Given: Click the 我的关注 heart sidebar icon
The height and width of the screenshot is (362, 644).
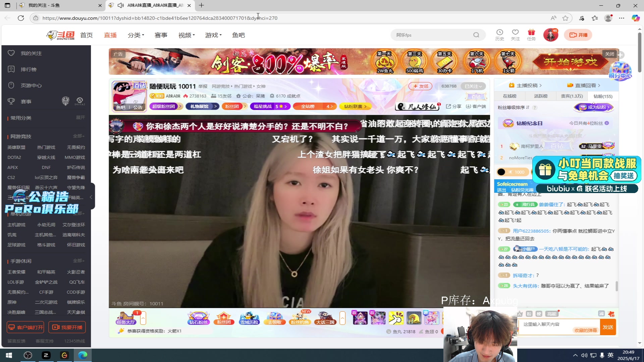Looking at the screenshot, I should click(x=11, y=53).
